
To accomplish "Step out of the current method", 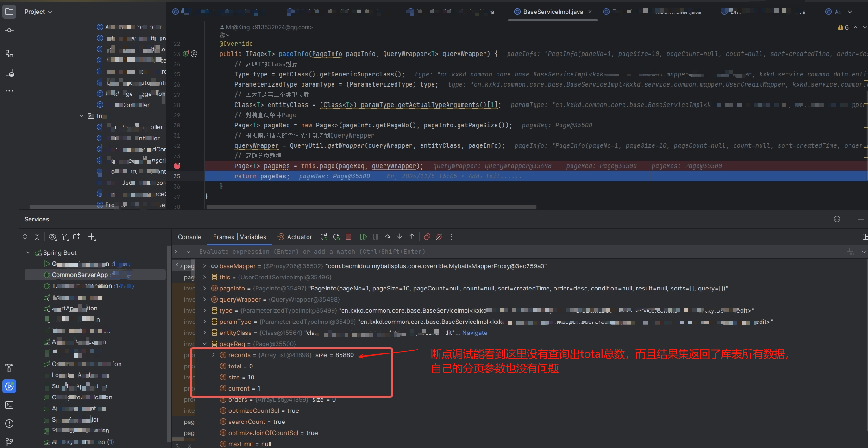I will [412, 237].
